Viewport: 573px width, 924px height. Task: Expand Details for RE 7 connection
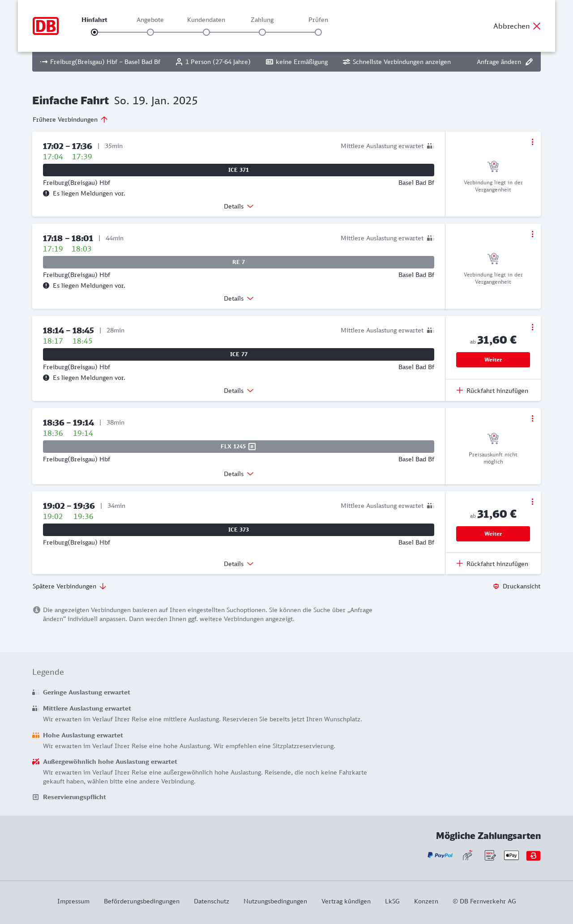239,298
